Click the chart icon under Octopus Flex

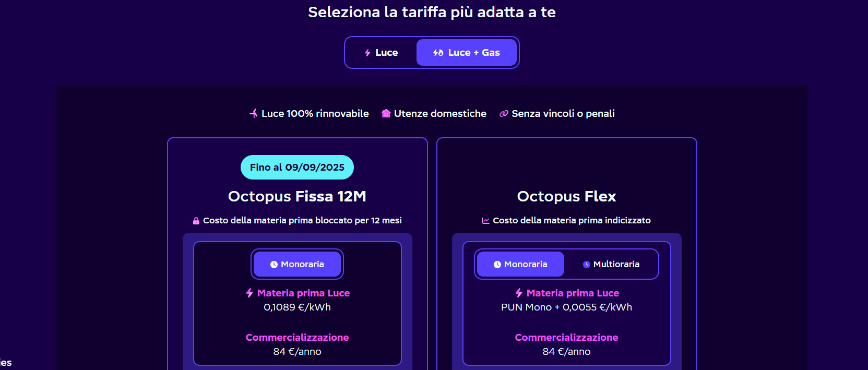[x=486, y=221]
